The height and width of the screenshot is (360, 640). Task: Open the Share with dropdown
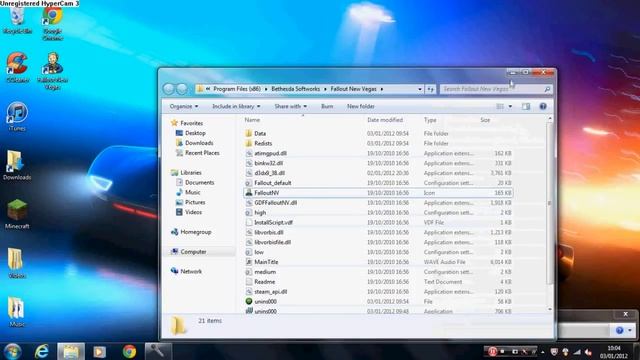(x=291, y=106)
